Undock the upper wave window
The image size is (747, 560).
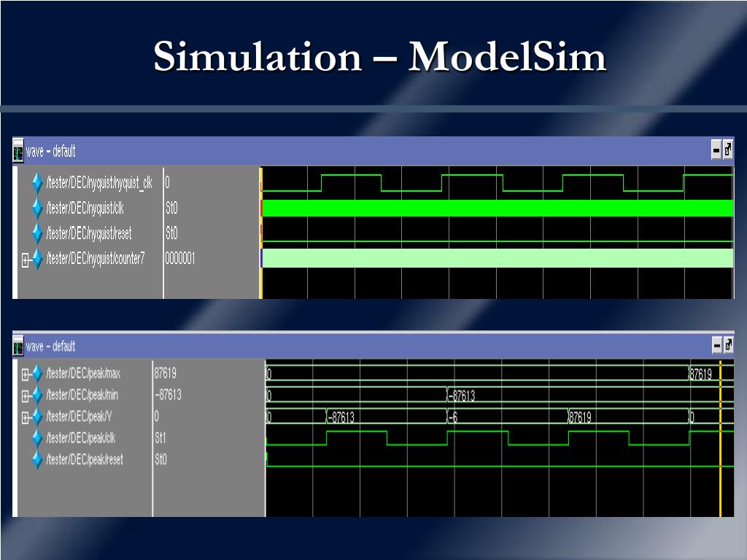pos(728,150)
